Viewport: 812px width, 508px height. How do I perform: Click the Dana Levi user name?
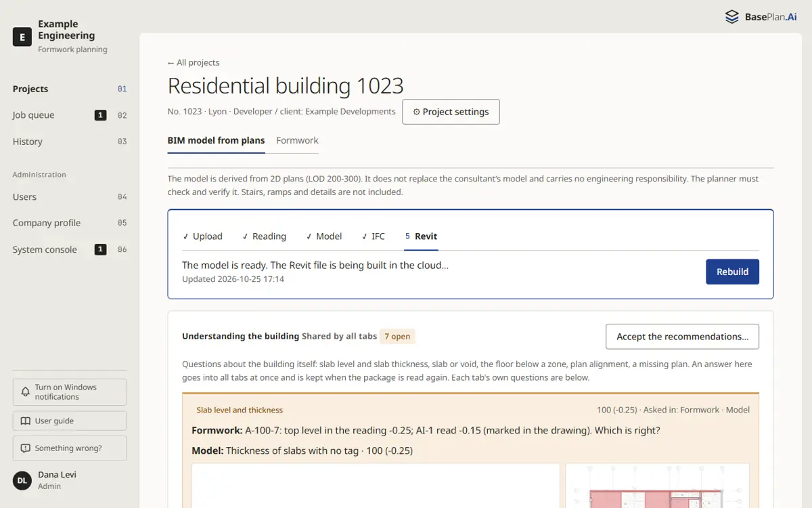58,475
